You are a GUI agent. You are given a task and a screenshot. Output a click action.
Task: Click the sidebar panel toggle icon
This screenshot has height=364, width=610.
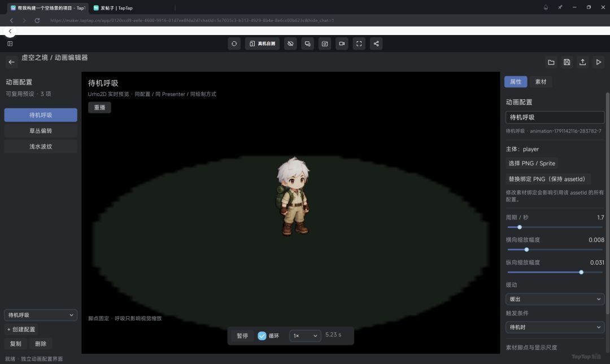[10, 43]
